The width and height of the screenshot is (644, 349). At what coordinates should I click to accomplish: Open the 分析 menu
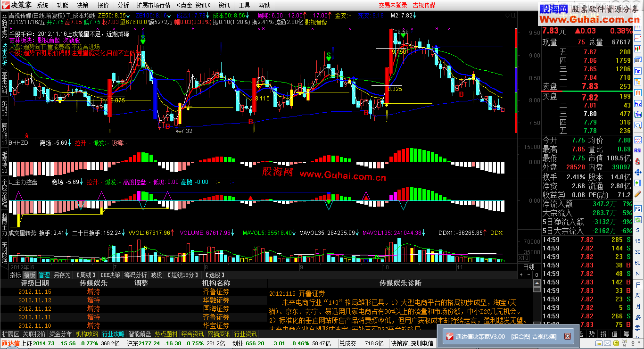124,5
